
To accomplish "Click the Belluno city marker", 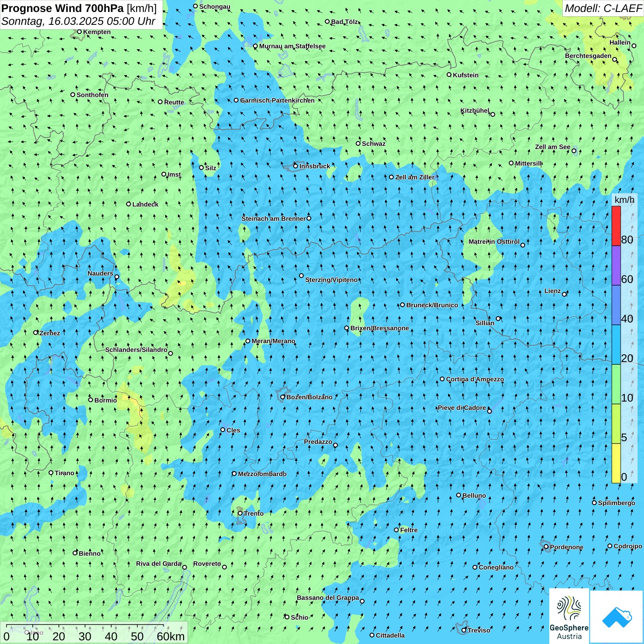I will [459, 495].
